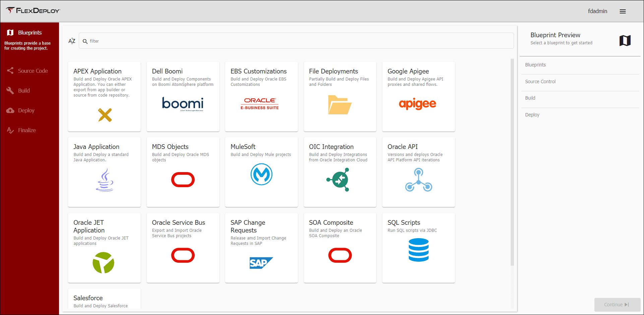Viewport: 644px width, 315px height.
Task: Select the Dell Boomi blueprint title
Action: 167,71
